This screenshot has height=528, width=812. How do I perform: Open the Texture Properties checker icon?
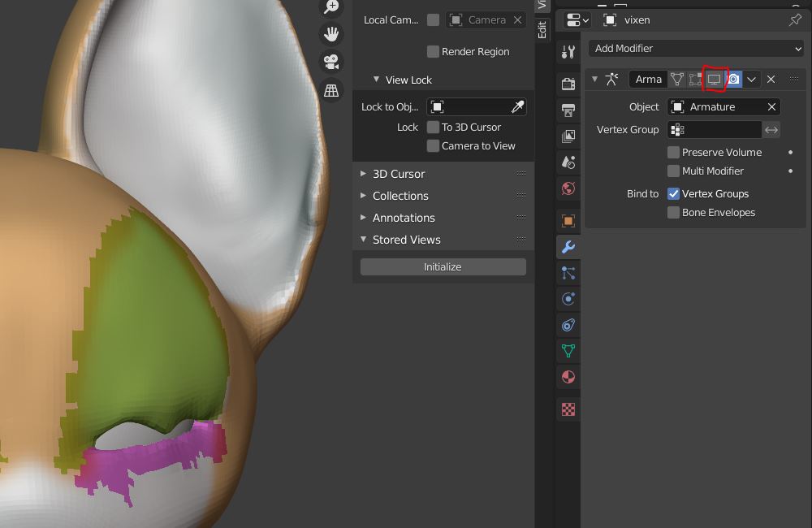568,409
